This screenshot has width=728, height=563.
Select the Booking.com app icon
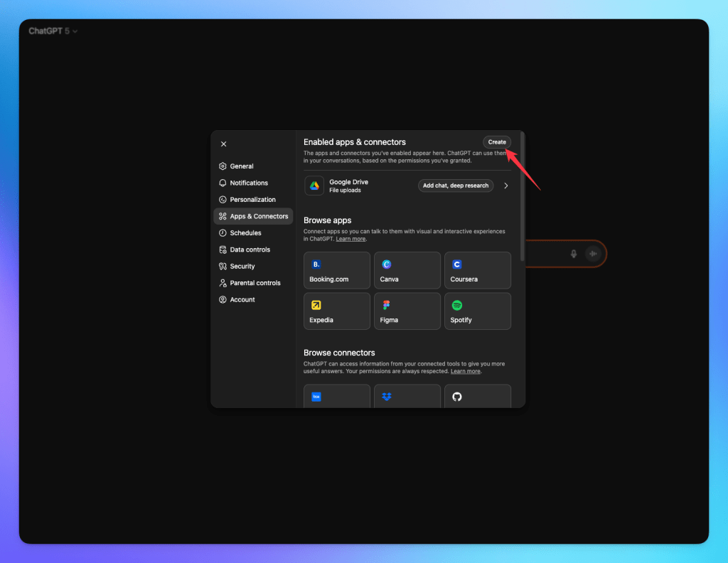point(316,264)
